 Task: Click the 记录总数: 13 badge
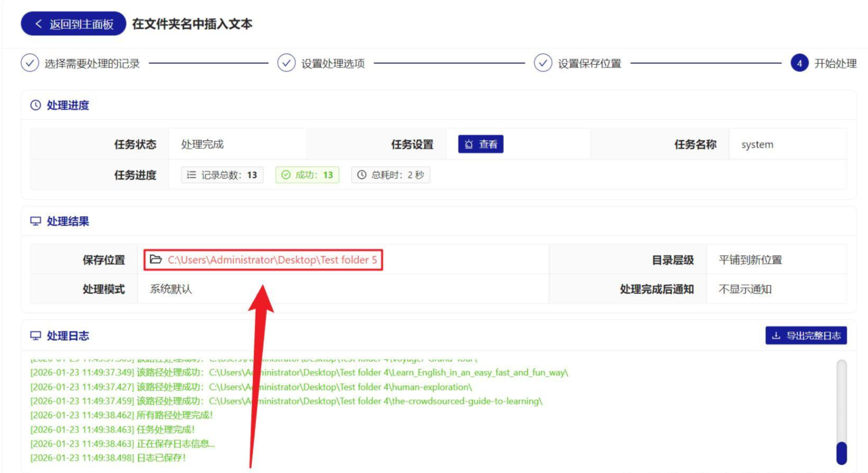(222, 175)
